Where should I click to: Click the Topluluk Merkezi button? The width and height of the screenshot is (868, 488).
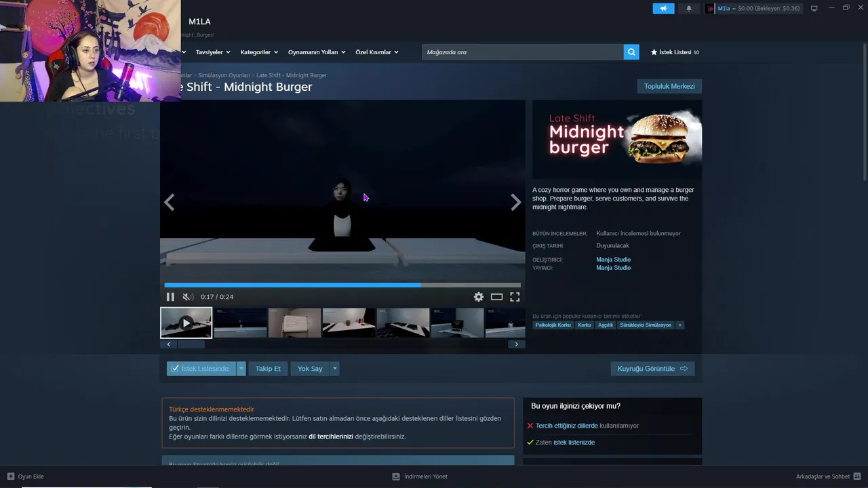pos(669,86)
